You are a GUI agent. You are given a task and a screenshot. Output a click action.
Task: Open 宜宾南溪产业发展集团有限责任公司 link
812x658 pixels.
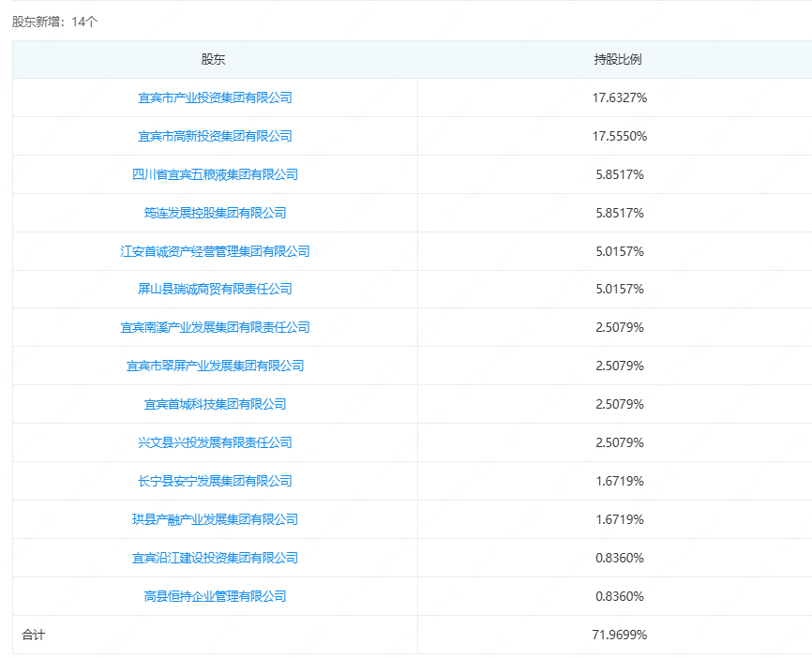pos(215,327)
